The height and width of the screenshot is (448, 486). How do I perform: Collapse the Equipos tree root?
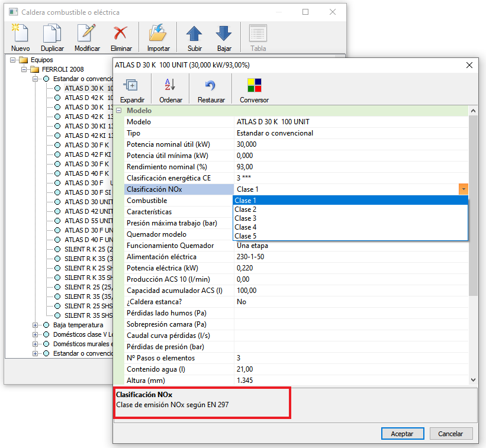pos(12,60)
